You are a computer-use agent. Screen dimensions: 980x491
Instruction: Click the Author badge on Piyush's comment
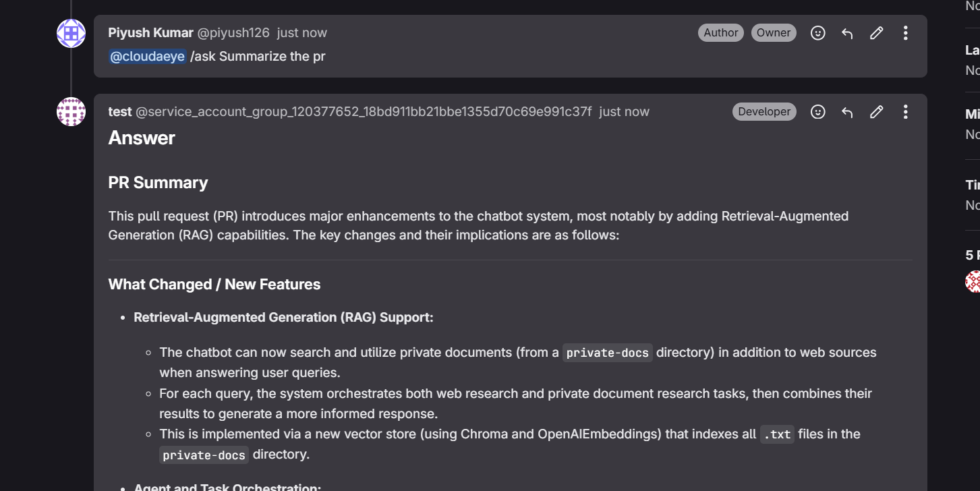(x=720, y=33)
